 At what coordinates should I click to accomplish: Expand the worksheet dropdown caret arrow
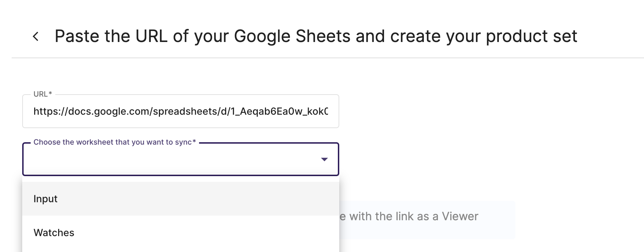[324, 160]
